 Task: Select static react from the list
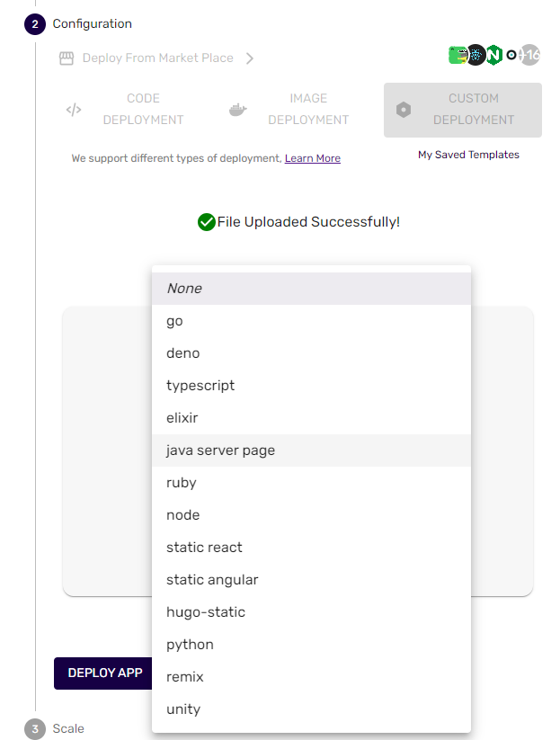(311, 548)
